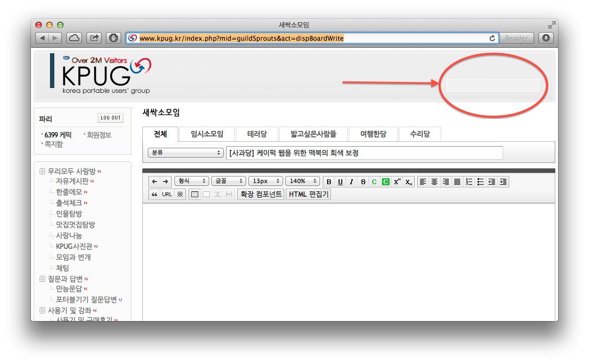Collapse the 사용기 및 강좌 tree section
The width and height of the screenshot is (589, 364).
click(42, 311)
